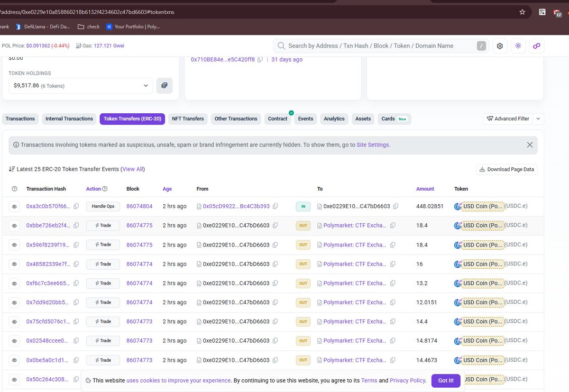
Task: Bookmark this page with the star icon
Action: 523,12
